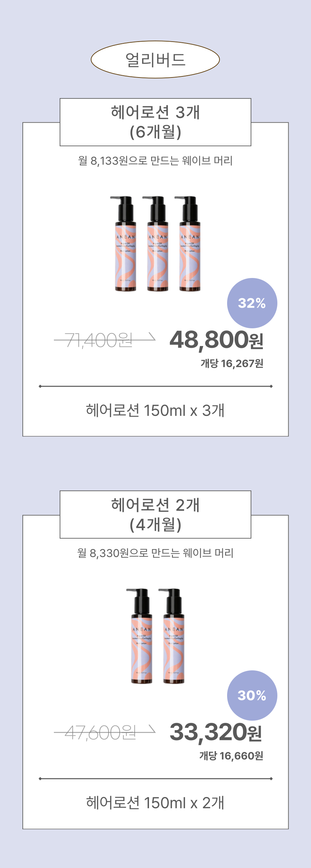Tap the 32% discount circle badge
This screenshot has height=868, width=311.
coord(252,303)
